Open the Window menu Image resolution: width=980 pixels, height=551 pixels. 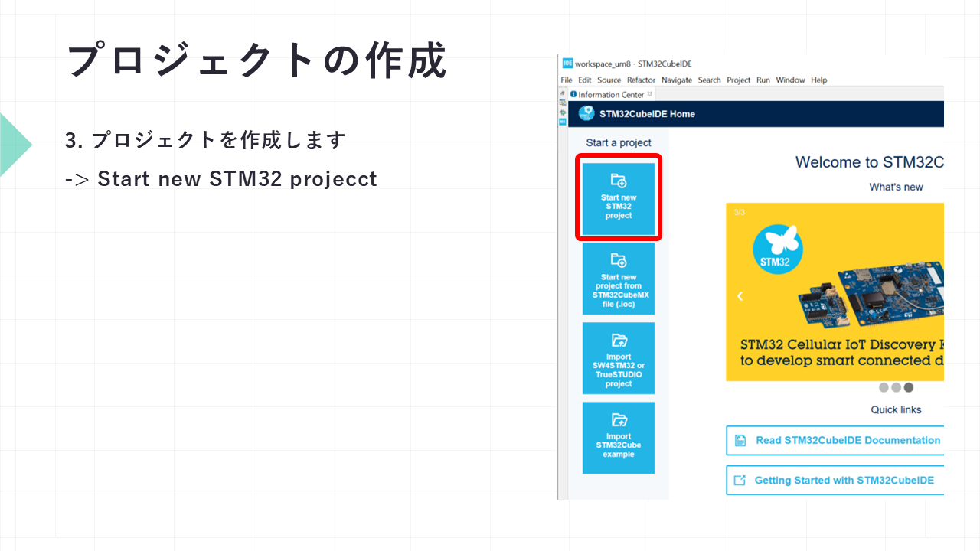point(791,80)
